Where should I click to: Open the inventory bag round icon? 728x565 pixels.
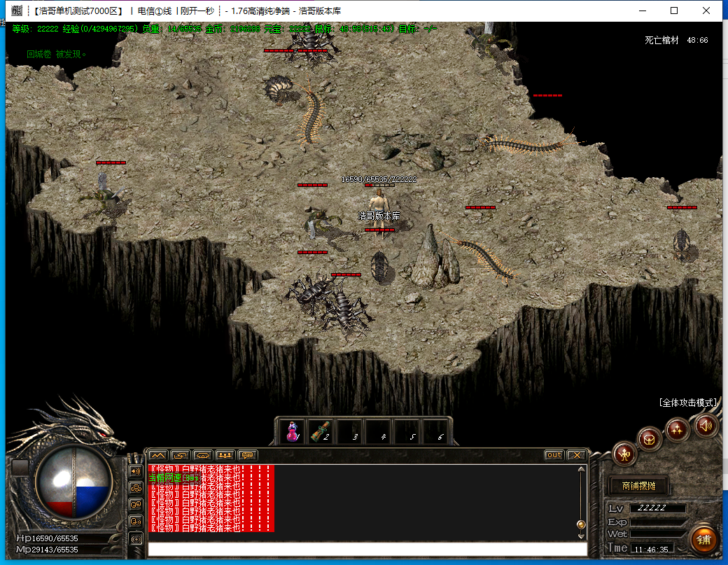click(x=650, y=439)
